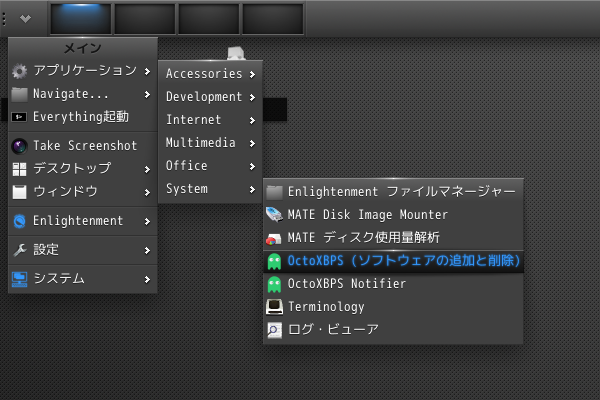Open the Internet category
The width and height of the screenshot is (600, 400).
(x=210, y=120)
